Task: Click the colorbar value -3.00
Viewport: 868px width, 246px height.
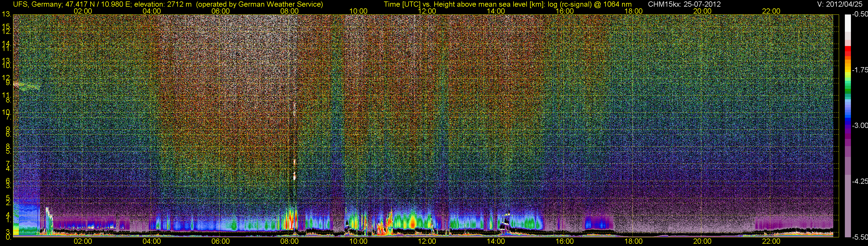Action: [x=860, y=125]
